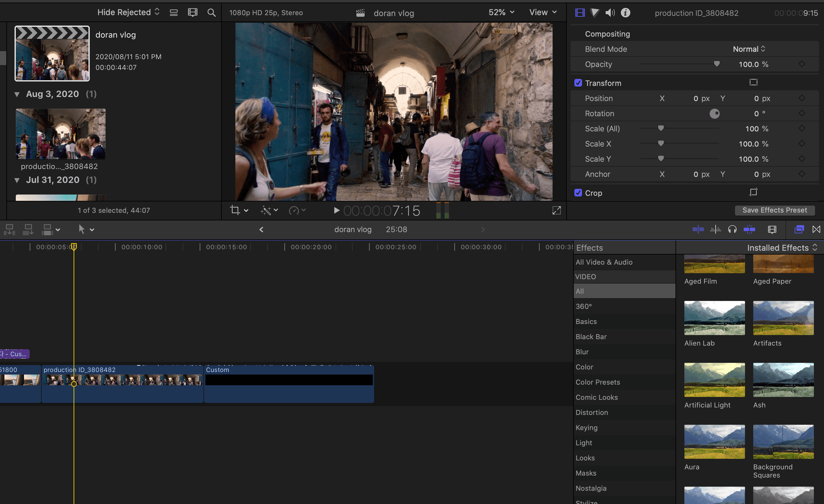Toggle headphones audio skimming icon
The image size is (824, 504).
(732, 229)
